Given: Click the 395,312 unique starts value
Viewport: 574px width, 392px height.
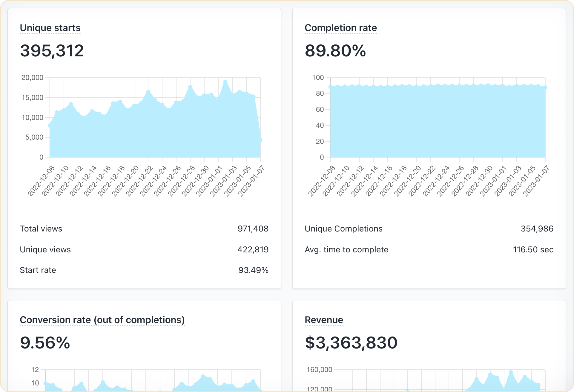Looking at the screenshot, I should click(x=52, y=51).
